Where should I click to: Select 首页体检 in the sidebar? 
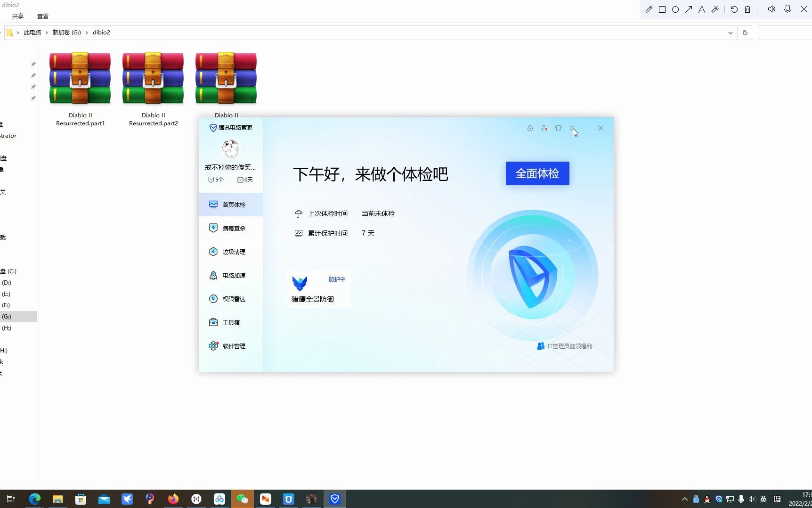pyautogui.click(x=231, y=205)
